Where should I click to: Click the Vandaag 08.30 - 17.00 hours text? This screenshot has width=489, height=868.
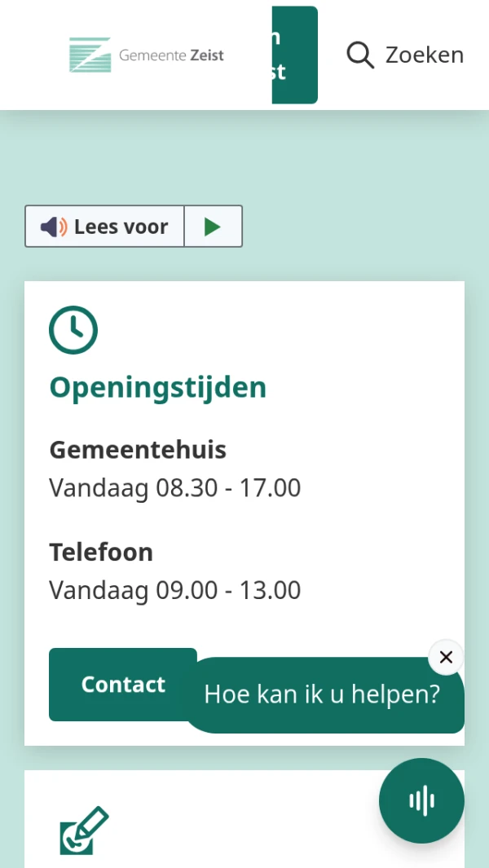(x=174, y=488)
